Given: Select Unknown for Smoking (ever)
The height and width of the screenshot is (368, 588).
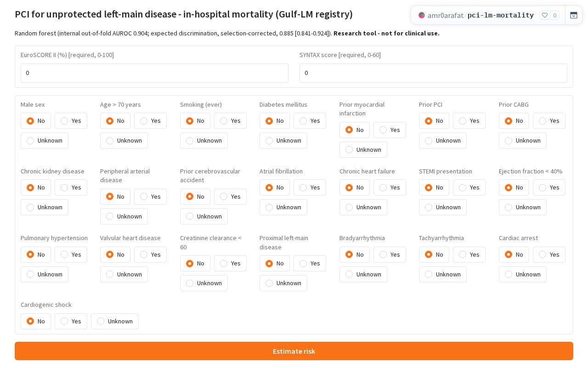Looking at the screenshot, I should (x=204, y=140).
